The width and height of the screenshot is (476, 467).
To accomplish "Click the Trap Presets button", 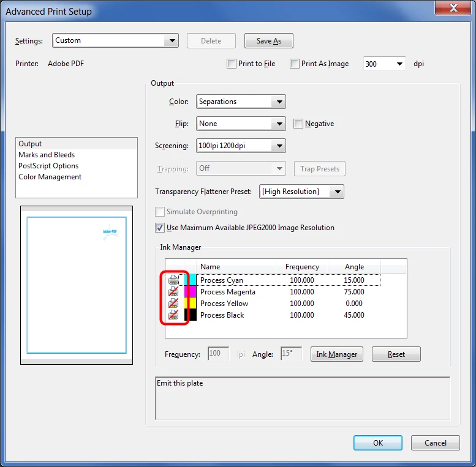I will [x=320, y=168].
